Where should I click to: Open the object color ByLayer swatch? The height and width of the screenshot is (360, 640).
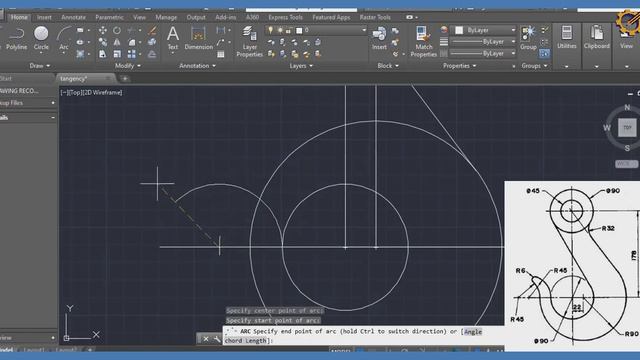(x=459, y=30)
